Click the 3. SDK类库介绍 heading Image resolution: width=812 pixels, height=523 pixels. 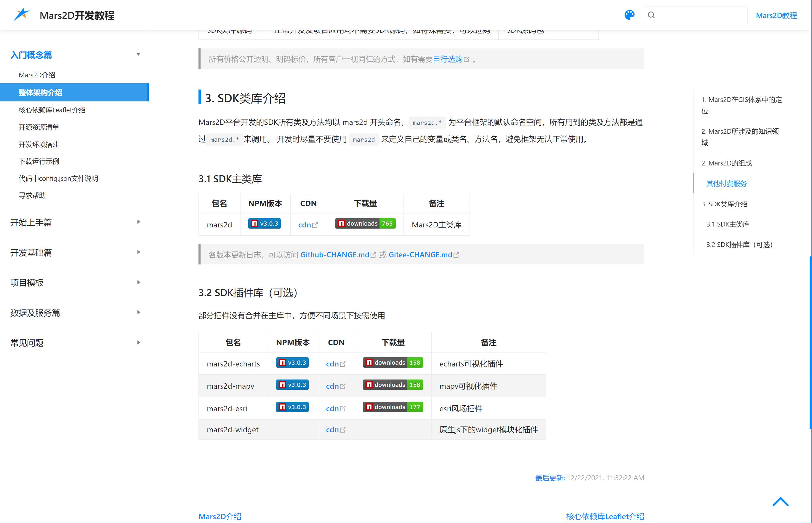(x=245, y=98)
